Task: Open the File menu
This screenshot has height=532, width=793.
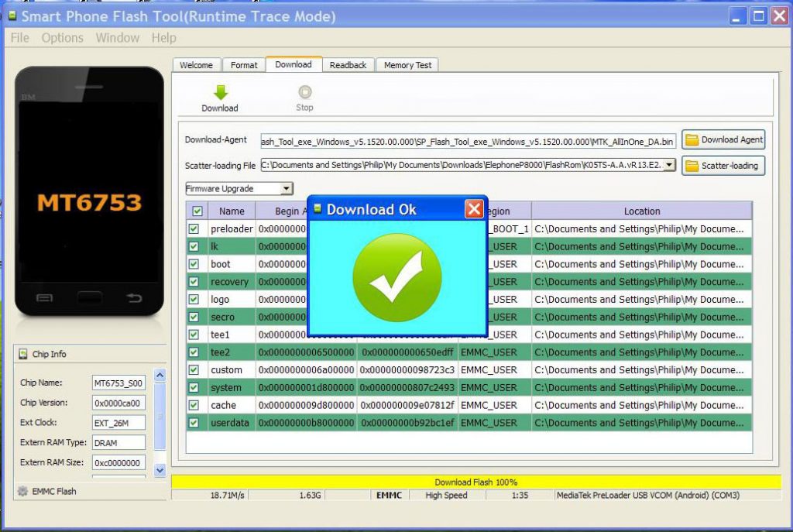Action: click(19, 38)
